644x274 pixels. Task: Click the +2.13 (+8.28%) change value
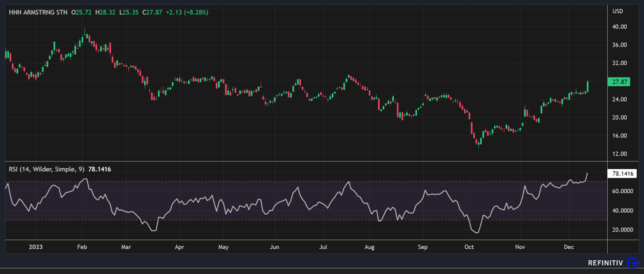[x=187, y=12]
